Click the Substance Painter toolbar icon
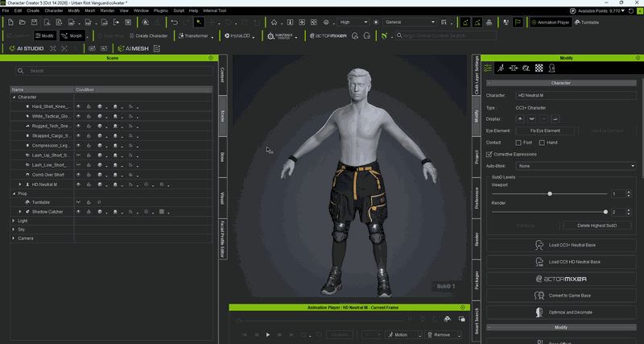The width and height of the screenshot is (644, 344). [x=279, y=35]
